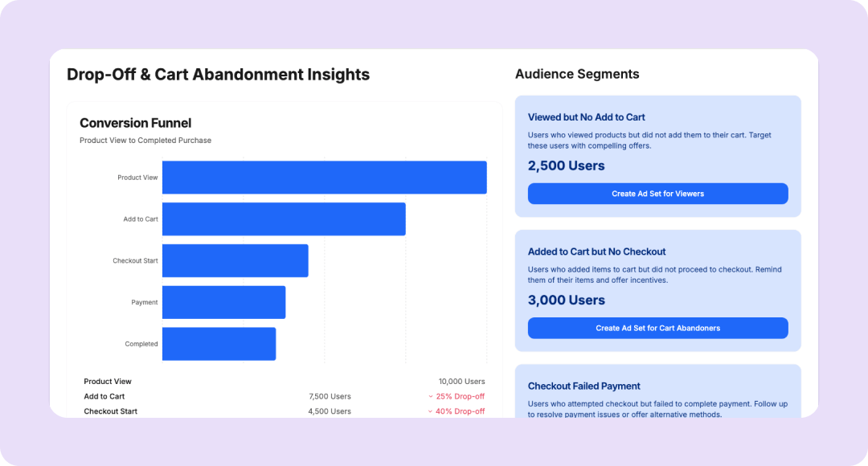Select the Checkout Start funnel bar
The width and height of the screenshot is (868, 466).
coord(235,261)
